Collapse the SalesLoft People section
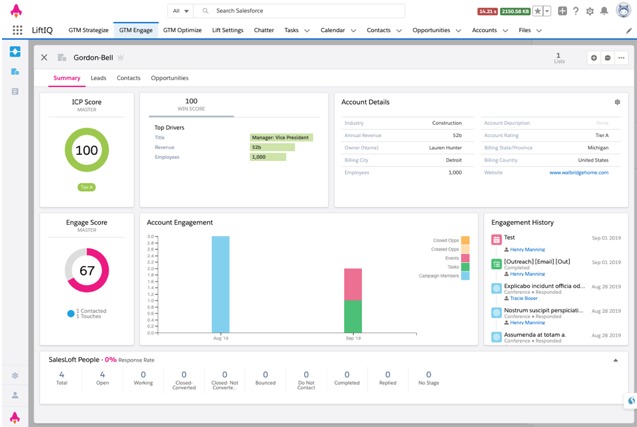Viewport: 637px width, 427px height. (x=615, y=360)
